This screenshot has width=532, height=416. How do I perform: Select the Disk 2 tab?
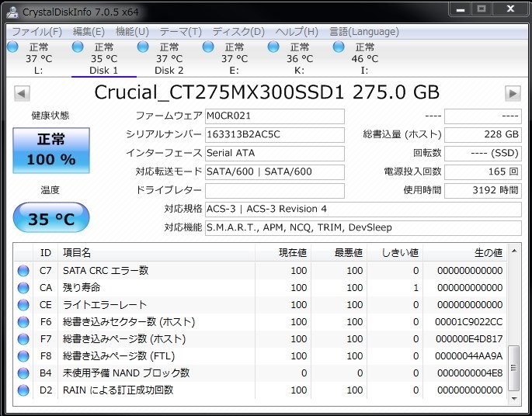pos(169,58)
